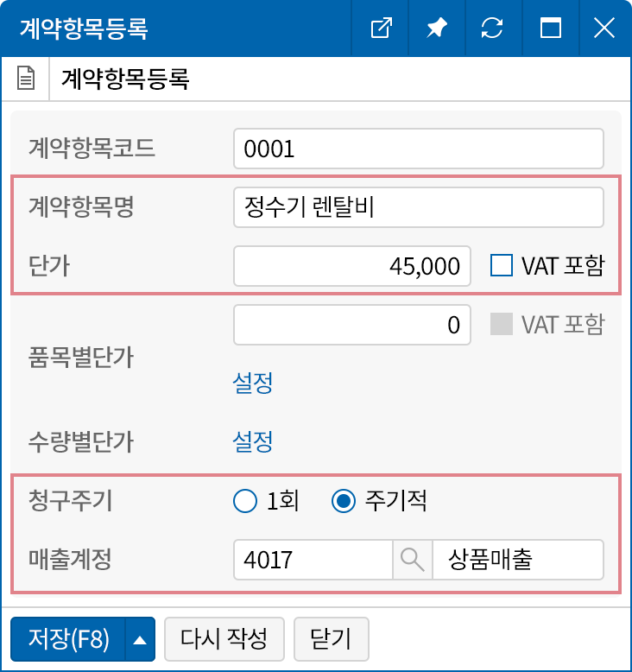
Task: Open the 수량별단가 설정 link
Action: tap(253, 442)
